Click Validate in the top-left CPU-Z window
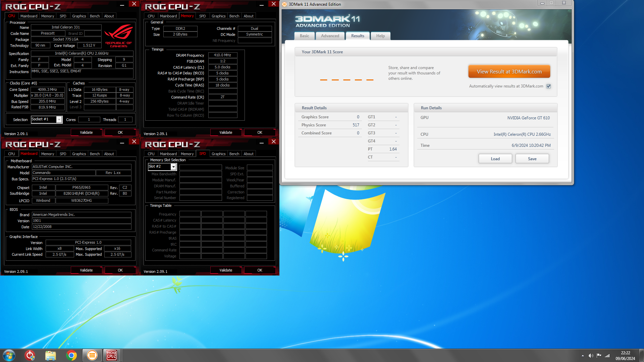Image resolution: width=644 pixels, height=362 pixels. coord(86,132)
